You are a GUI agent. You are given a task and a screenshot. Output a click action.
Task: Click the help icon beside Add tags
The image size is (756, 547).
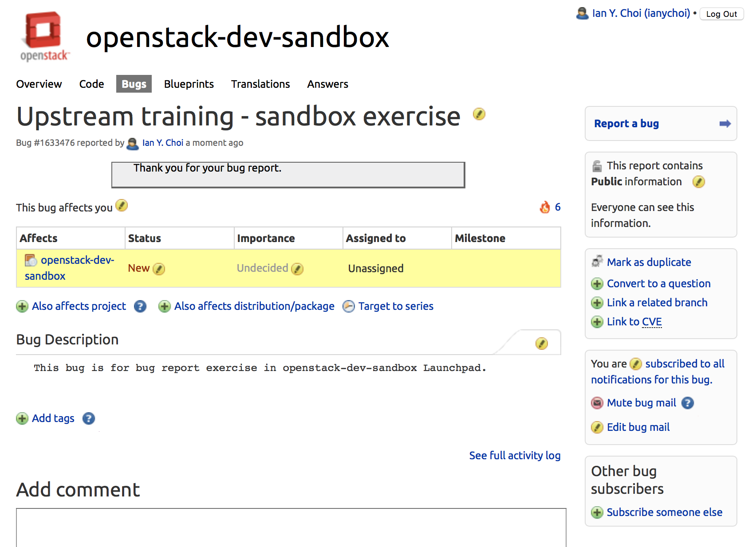tap(89, 418)
